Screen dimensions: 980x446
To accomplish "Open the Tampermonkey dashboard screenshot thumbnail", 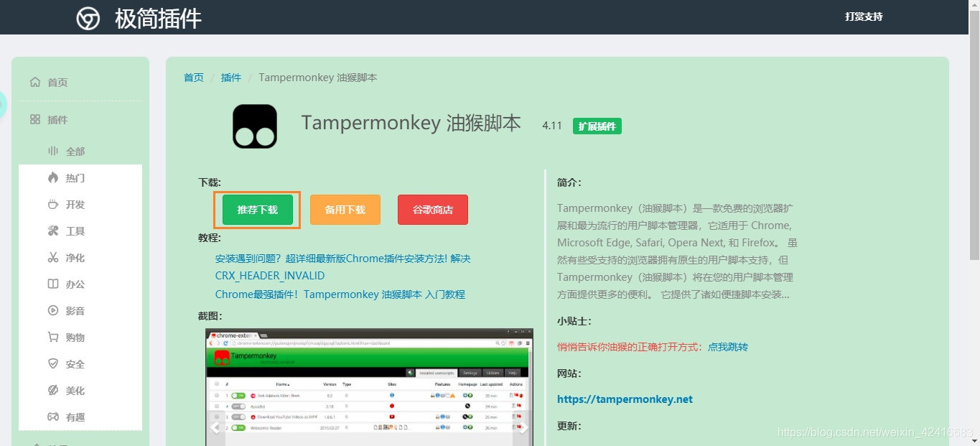I will [369, 387].
